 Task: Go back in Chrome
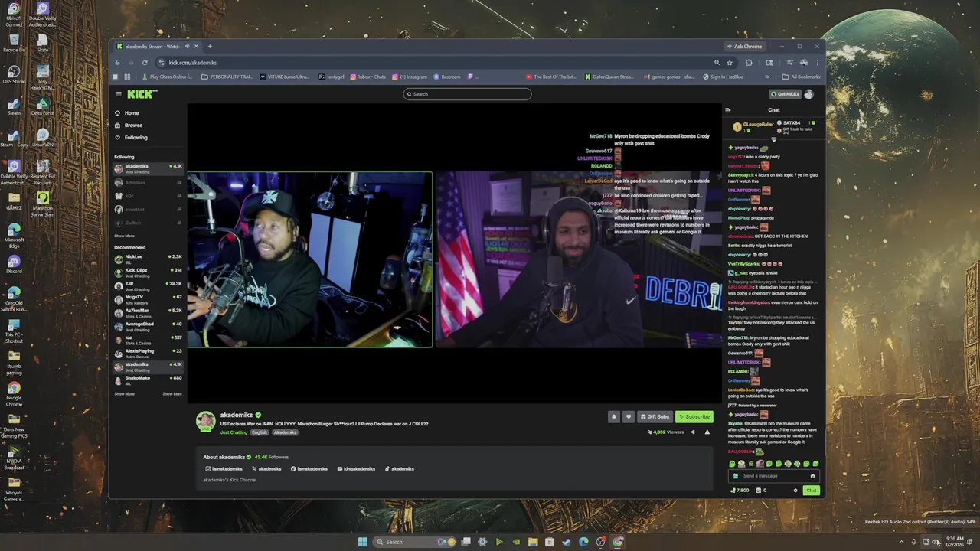point(117,63)
